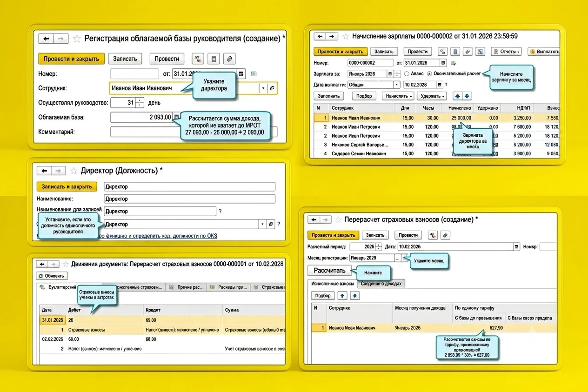
Task: Click back arrow in Движения документа window
Action: pos(42,264)
